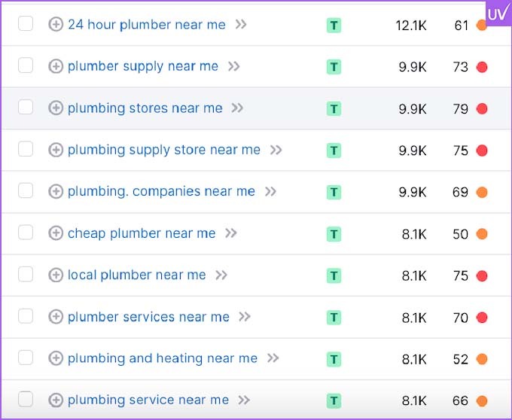Viewport: 512px width, 420px height.
Task: Open 'cheap plumber near me' keyword link
Action: point(142,233)
